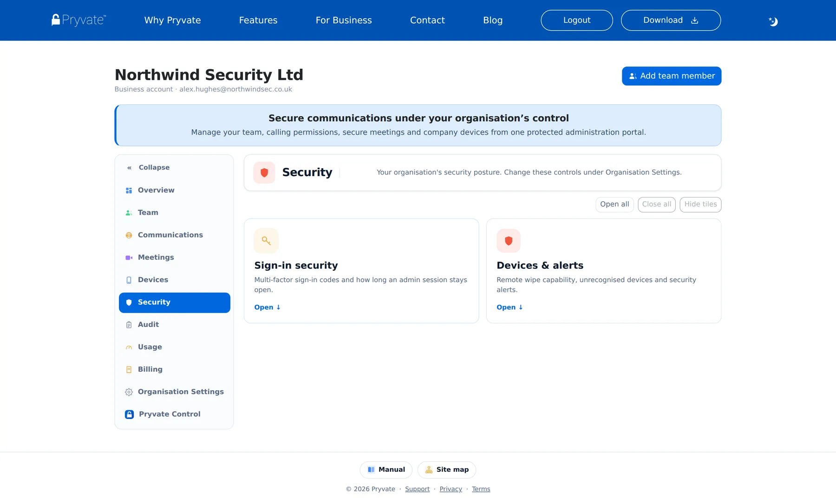Click the Security header shield icon

pyautogui.click(x=264, y=173)
